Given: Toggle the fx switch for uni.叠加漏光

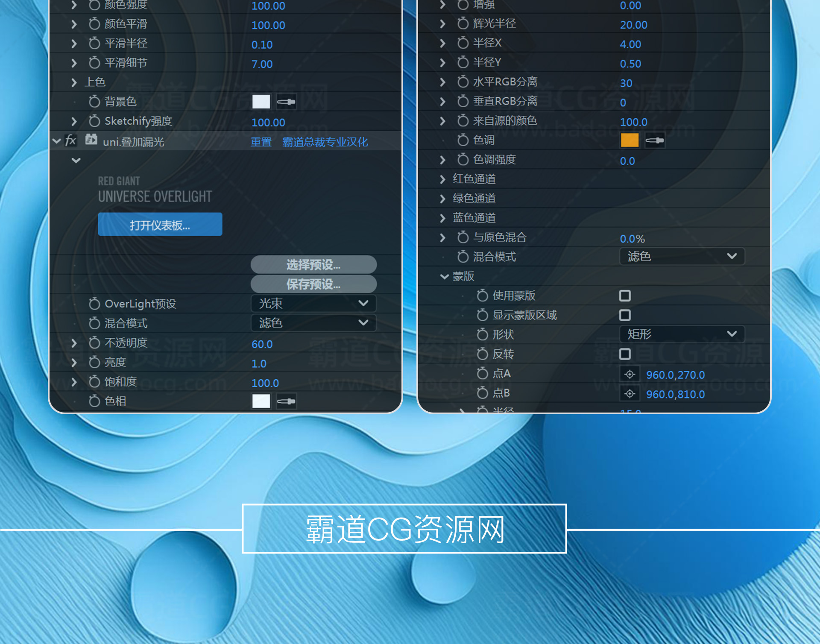Looking at the screenshot, I should pos(71,141).
